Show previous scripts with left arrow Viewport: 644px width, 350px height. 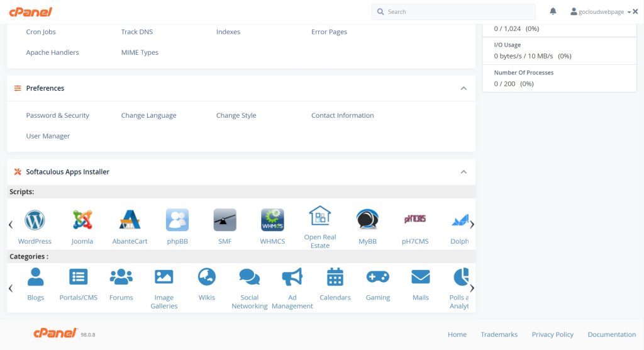coord(11,225)
